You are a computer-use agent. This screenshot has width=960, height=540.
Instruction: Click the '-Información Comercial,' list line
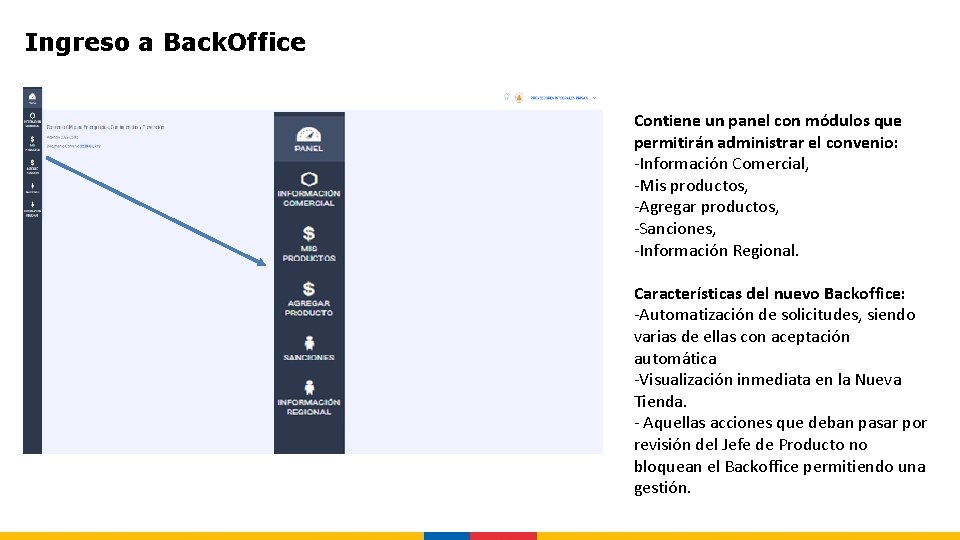[721, 163]
